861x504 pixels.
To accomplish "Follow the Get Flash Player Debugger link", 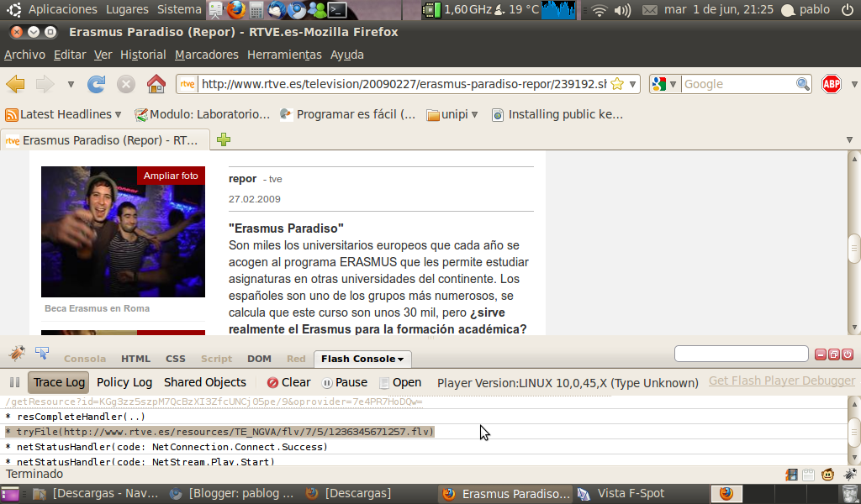I will click(781, 381).
